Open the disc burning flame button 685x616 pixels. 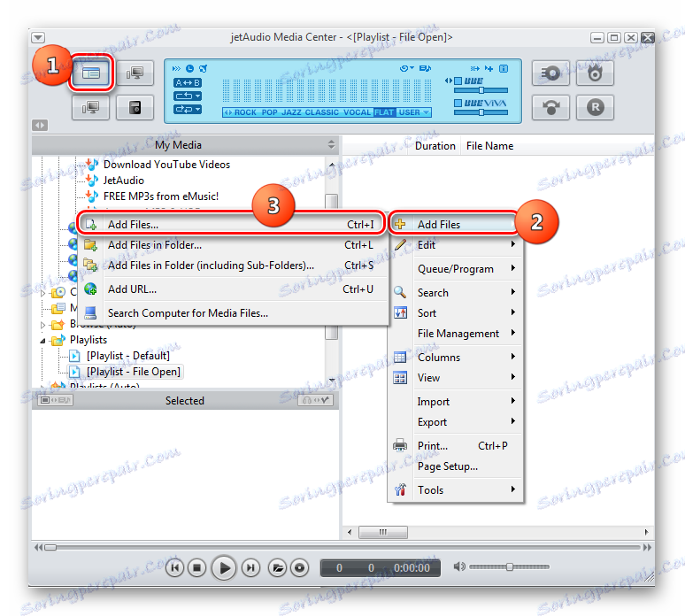pyautogui.click(x=595, y=73)
